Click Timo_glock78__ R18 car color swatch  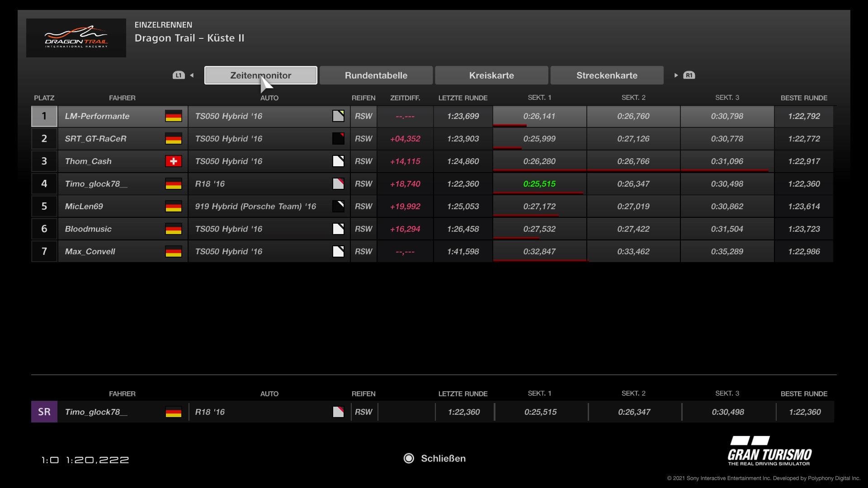pyautogui.click(x=338, y=184)
